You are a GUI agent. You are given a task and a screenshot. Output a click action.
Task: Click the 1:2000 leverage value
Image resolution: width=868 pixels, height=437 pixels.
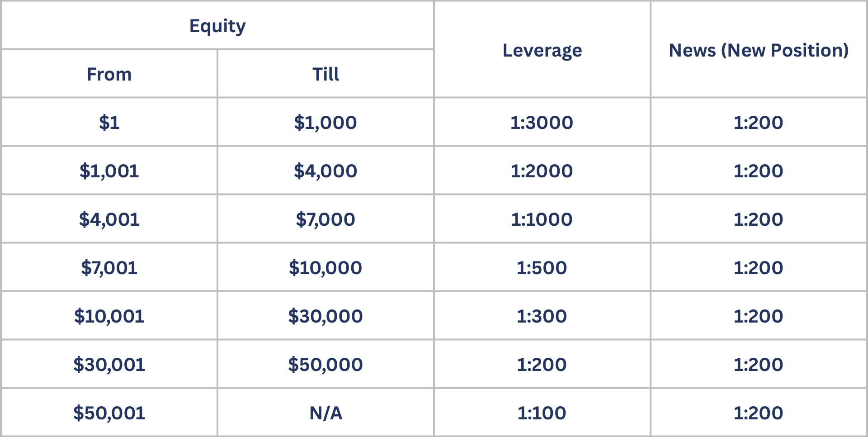coord(542,171)
